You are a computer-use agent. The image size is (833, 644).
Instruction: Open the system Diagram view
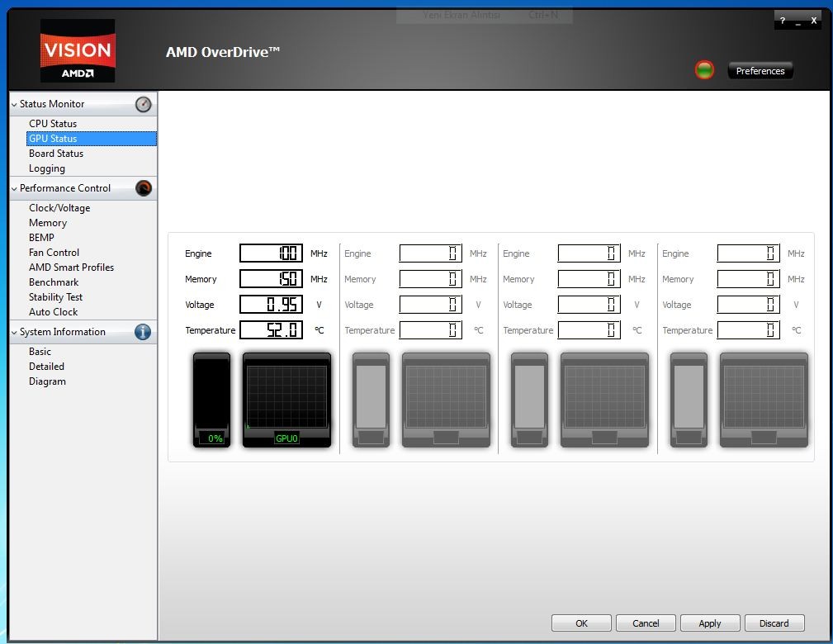(x=47, y=381)
